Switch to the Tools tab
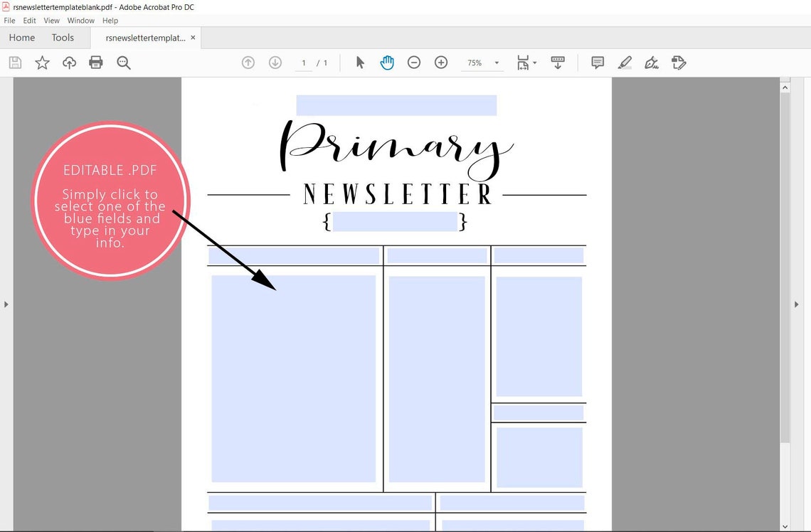Screen dimensions: 811x532 (x=63, y=38)
